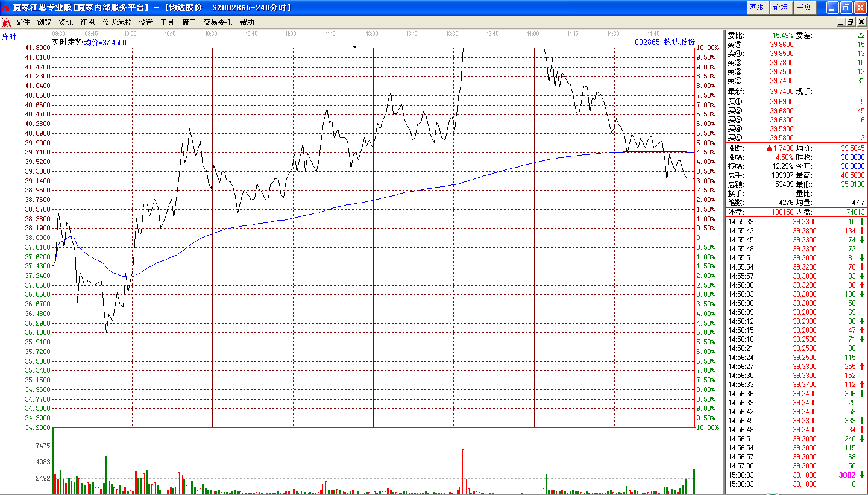Click the 买① price 39.6900
The height and width of the screenshot is (495, 868).
click(782, 102)
